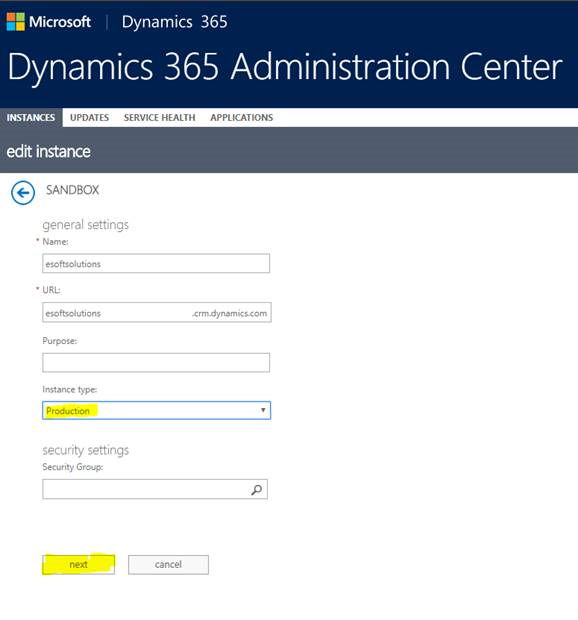Click the '.crm.dynamics.com' URL suffix

click(229, 313)
